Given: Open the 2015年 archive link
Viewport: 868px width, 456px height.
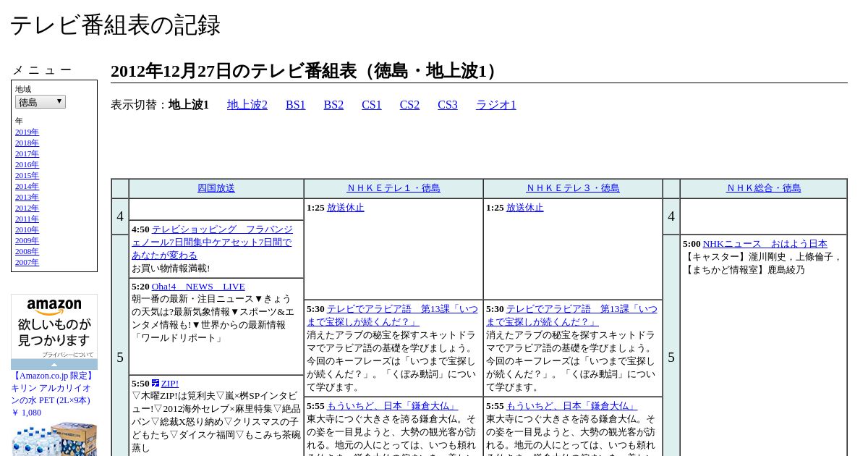Looking at the screenshot, I should pyautogui.click(x=27, y=175).
